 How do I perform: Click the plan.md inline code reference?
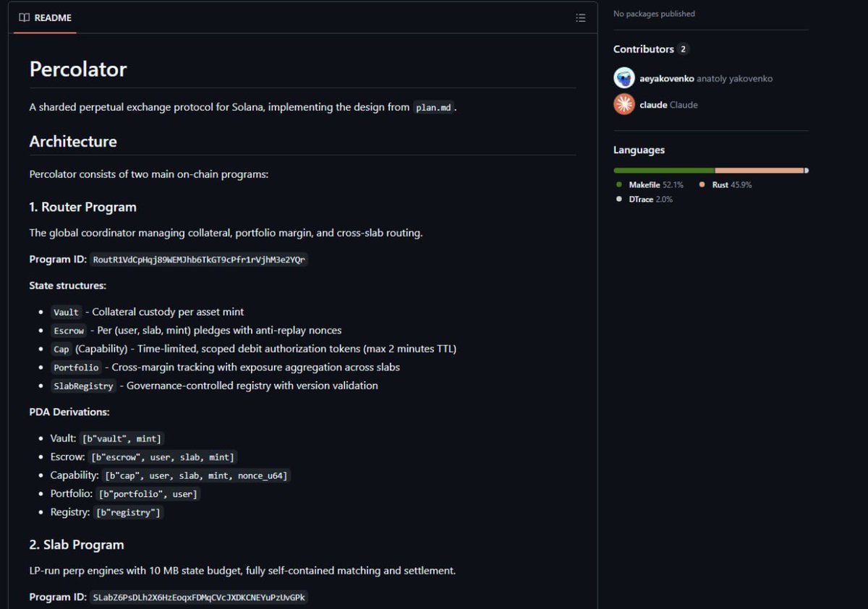[433, 108]
